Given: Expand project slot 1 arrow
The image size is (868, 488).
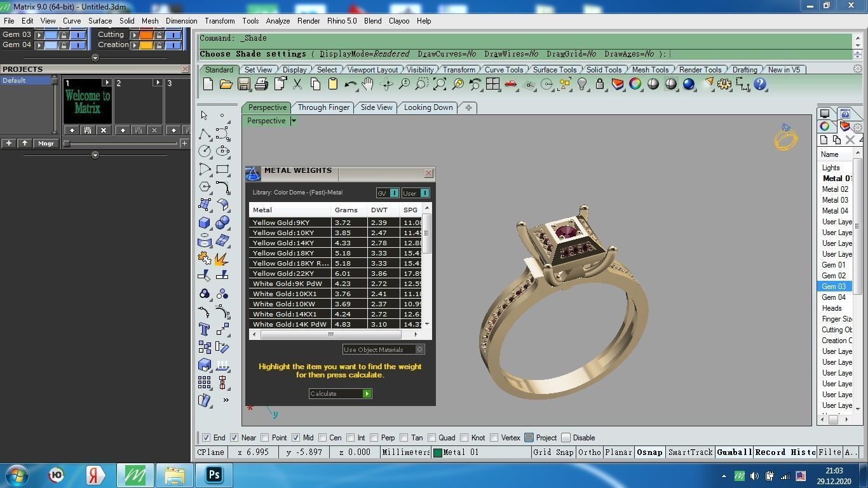Looking at the screenshot, I should [106, 83].
